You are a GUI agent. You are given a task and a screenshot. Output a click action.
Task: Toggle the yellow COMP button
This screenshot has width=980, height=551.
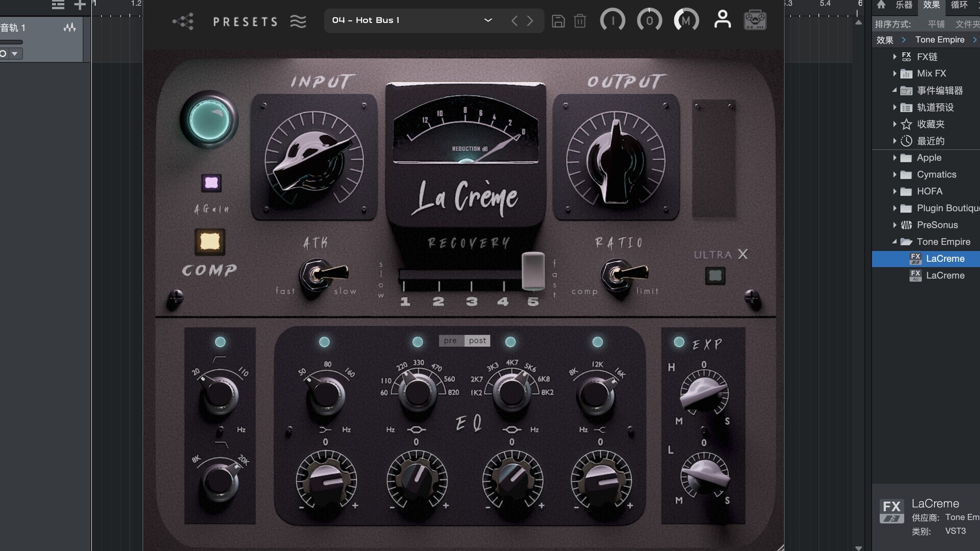[x=210, y=241]
